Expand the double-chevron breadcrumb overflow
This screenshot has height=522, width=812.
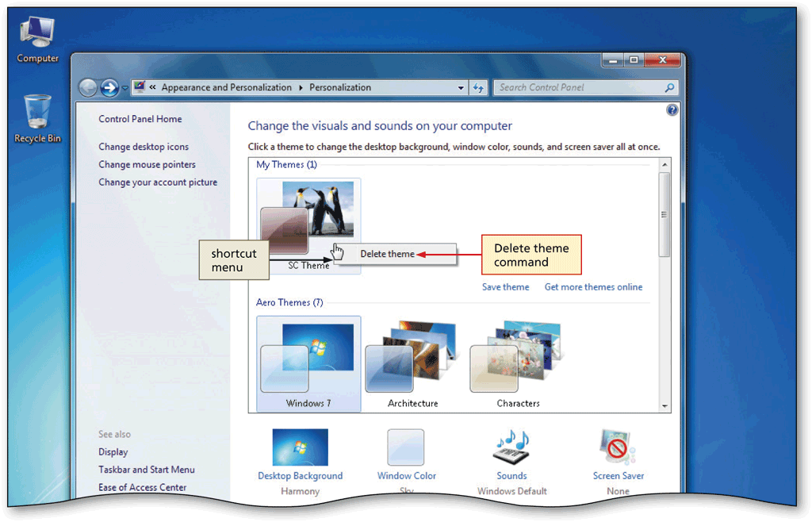(153, 87)
